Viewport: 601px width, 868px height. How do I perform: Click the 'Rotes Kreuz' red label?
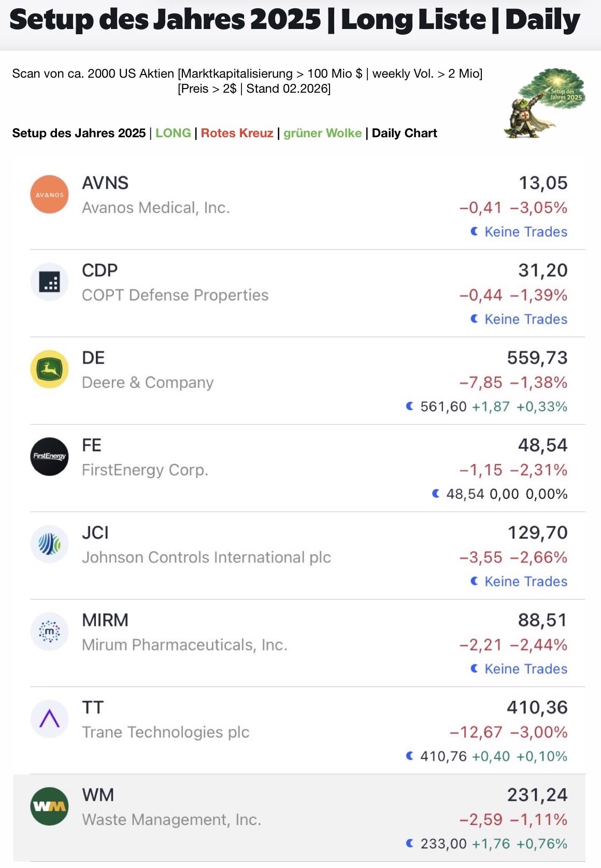click(x=237, y=133)
